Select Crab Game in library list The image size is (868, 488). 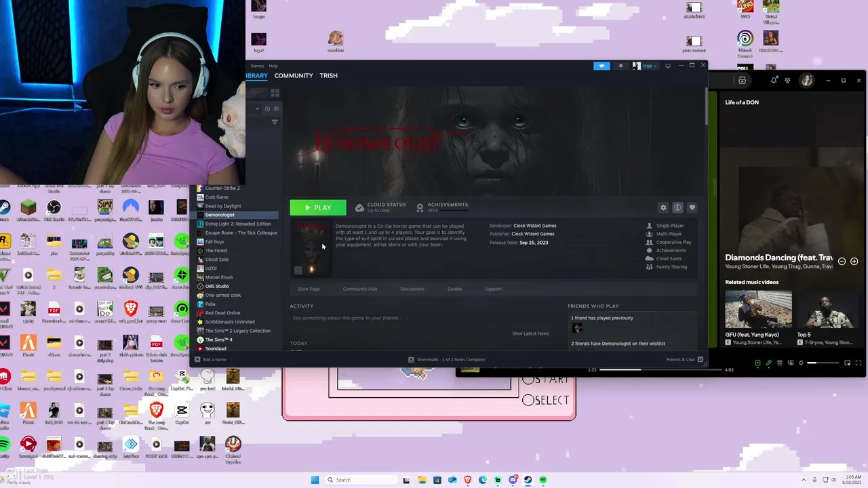[x=236, y=197]
